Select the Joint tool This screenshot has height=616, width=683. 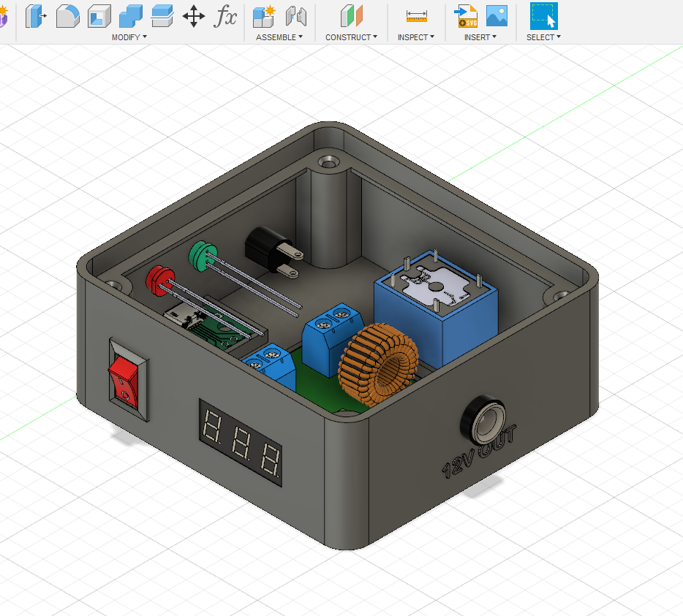[x=296, y=17]
